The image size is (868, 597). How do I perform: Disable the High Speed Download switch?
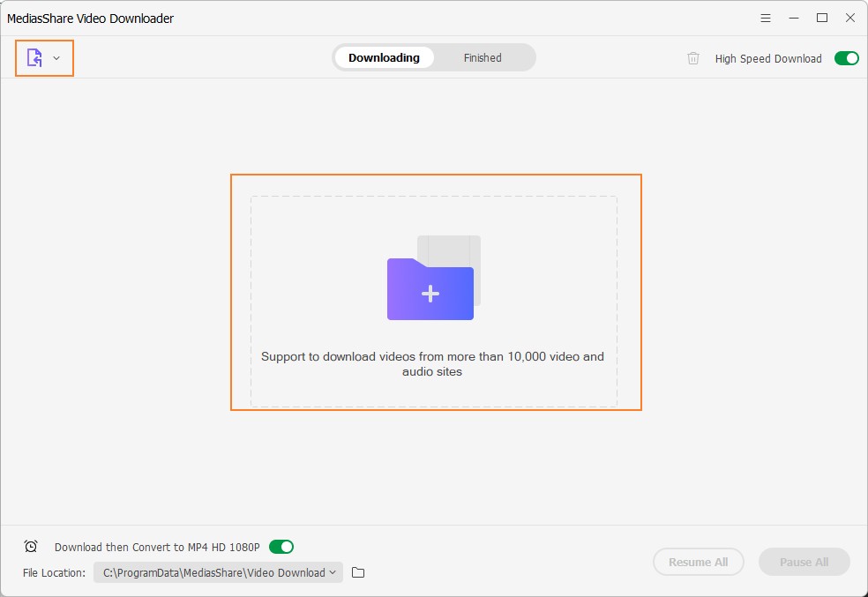[846, 58]
